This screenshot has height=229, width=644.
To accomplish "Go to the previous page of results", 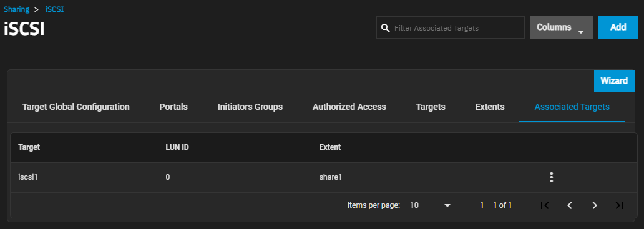I will pyautogui.click(x=570, y=205).
